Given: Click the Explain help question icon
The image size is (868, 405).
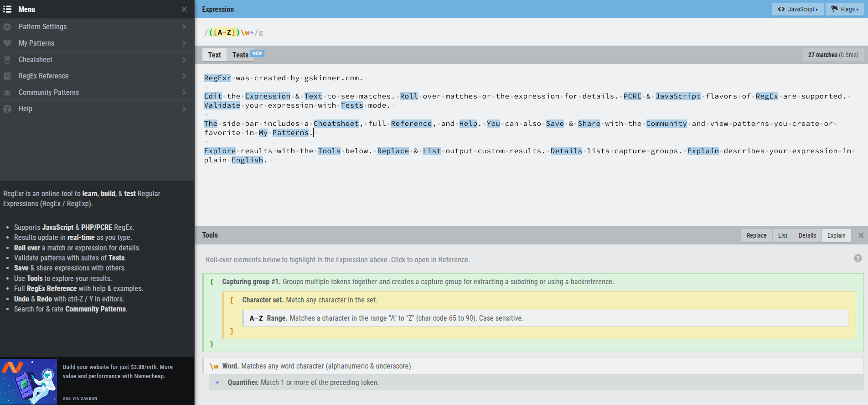Looking at the screenshot, I should [858, 258].
